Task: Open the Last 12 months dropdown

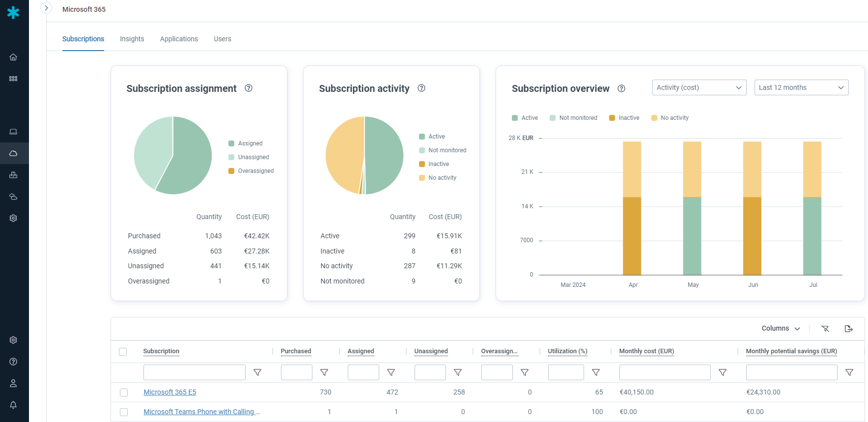Action: click(801, 87)
